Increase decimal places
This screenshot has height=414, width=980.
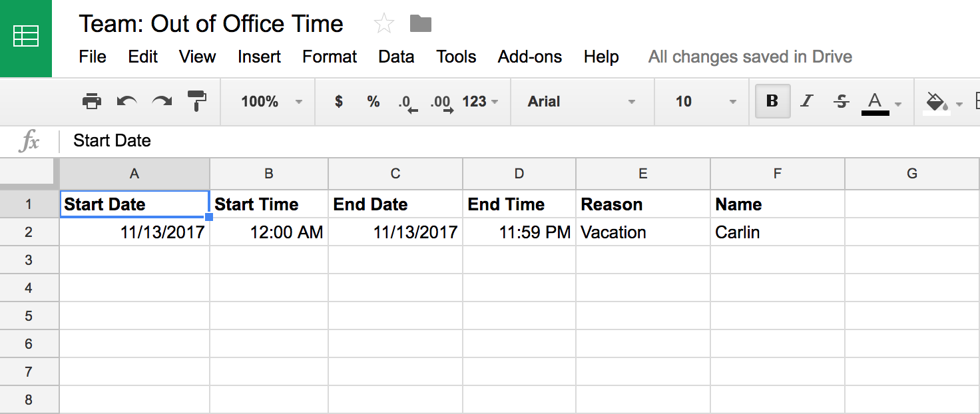[442, 103]
